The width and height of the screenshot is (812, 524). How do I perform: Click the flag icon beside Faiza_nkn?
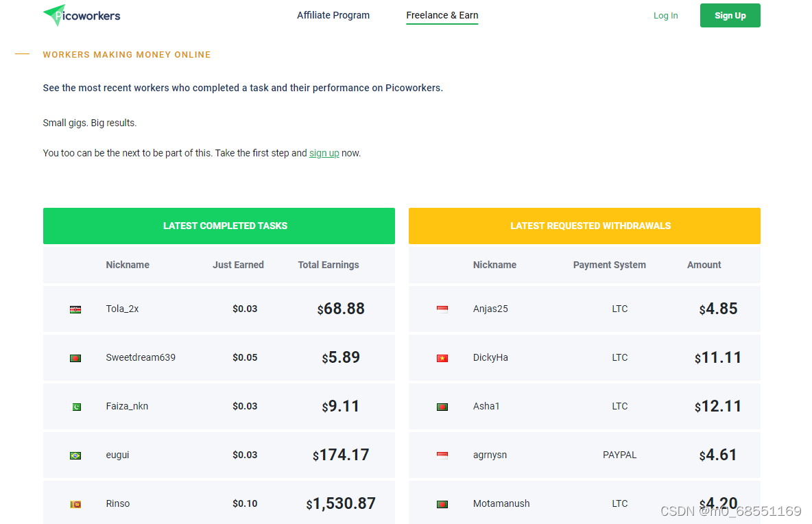[75, 407]
